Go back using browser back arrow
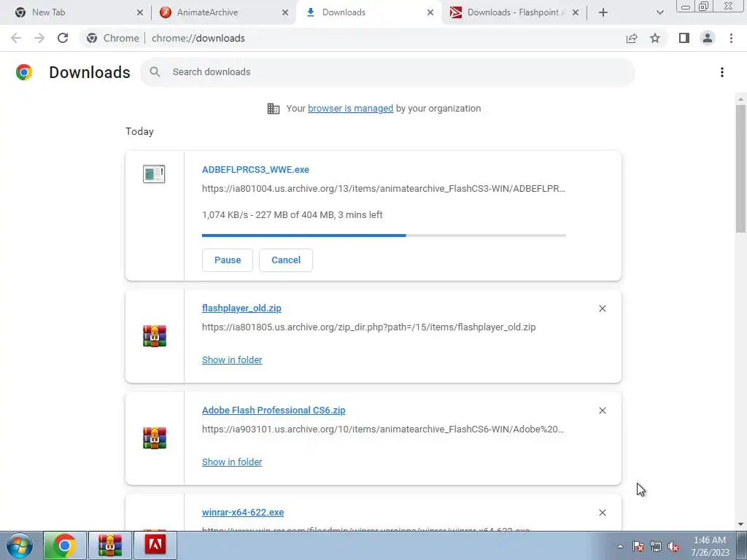 pos(16,38)
